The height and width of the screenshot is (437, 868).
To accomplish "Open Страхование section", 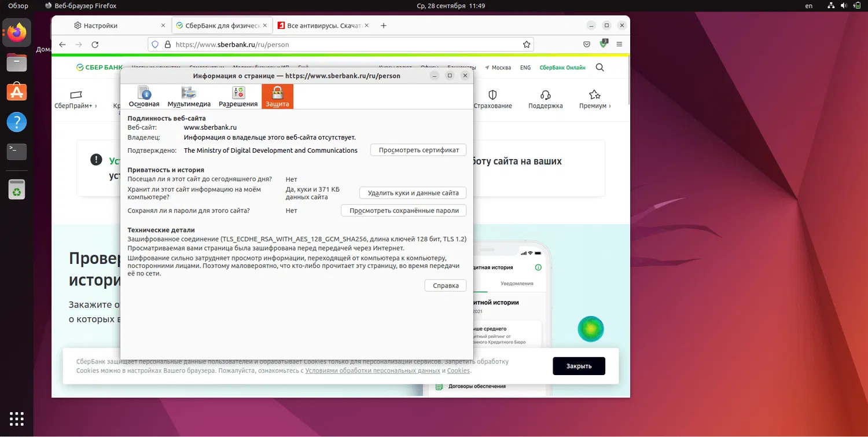I will (x=492, y=100).
